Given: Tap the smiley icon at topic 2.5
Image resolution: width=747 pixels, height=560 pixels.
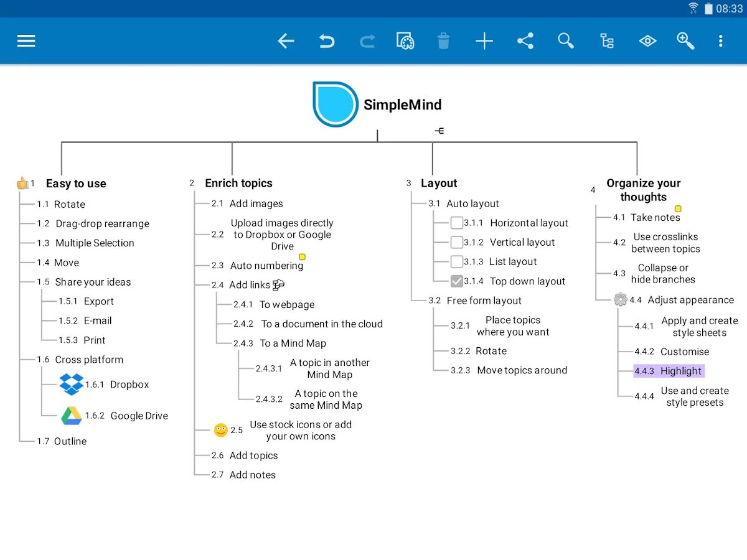Looking at the screenshot, I should pyautogui.click(x=220, y=430).
